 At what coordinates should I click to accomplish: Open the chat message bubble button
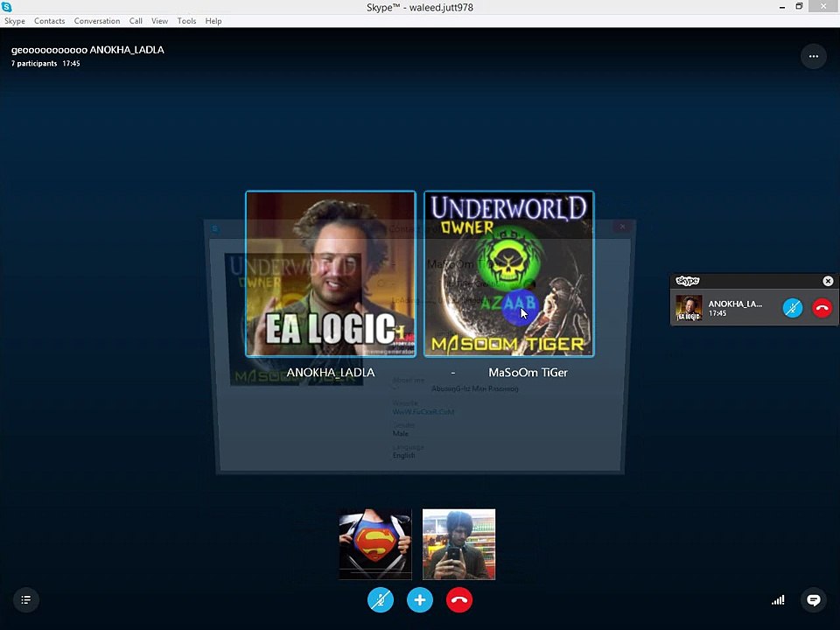[813, 600]
